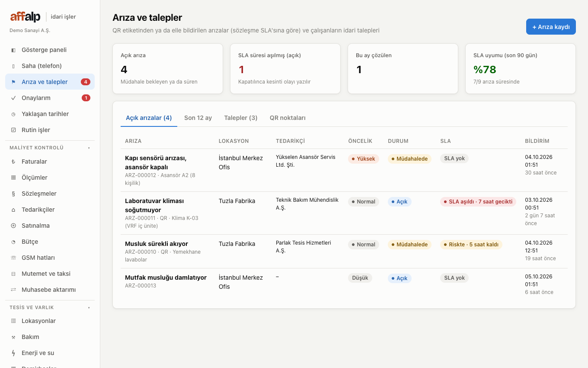Image resolution: width=588 pixels, height=368 pixels.
Task: Click the Lokasyonlar building icon
Action: coord(13,321)
